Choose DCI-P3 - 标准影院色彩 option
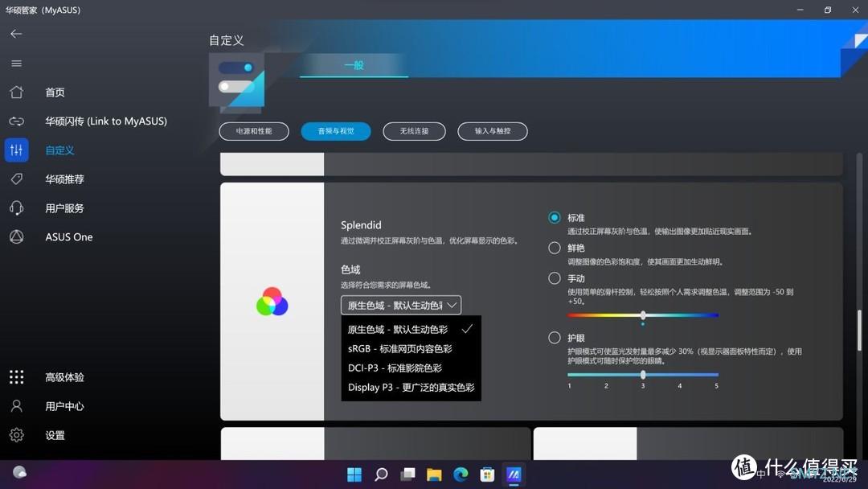 click(411, 368)
